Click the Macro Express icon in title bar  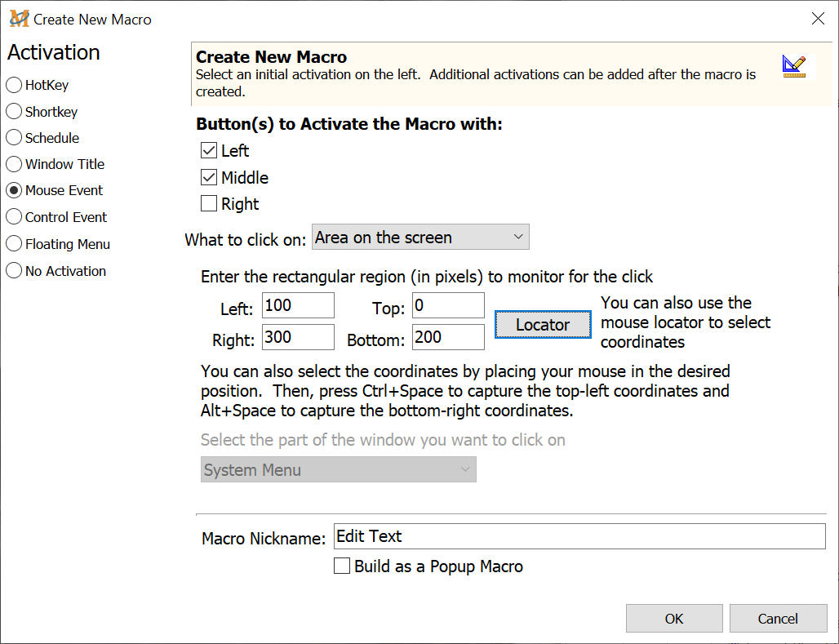(19, 19)
